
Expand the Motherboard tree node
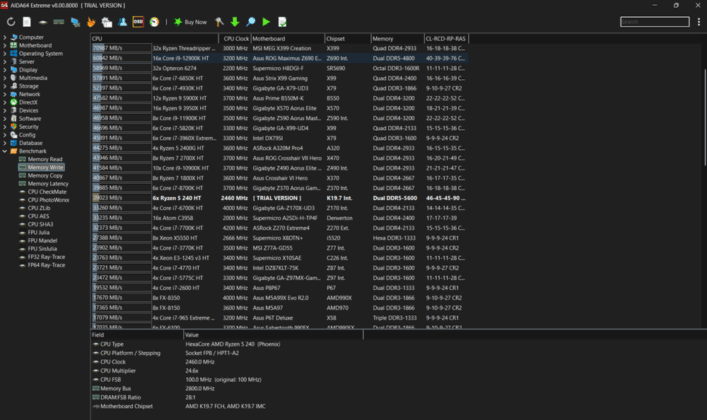pyautogui.click(x=5, y=46)
